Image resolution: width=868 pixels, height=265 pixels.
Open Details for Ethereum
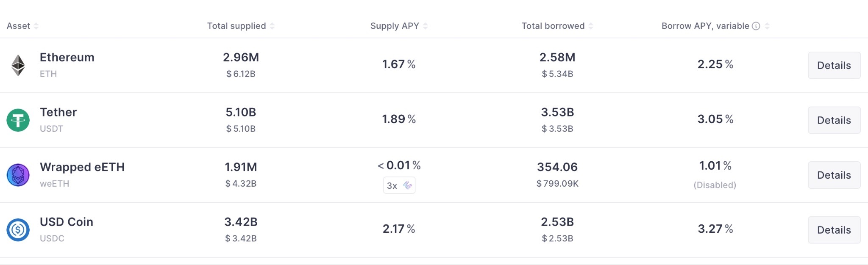[x=834, y=65]
